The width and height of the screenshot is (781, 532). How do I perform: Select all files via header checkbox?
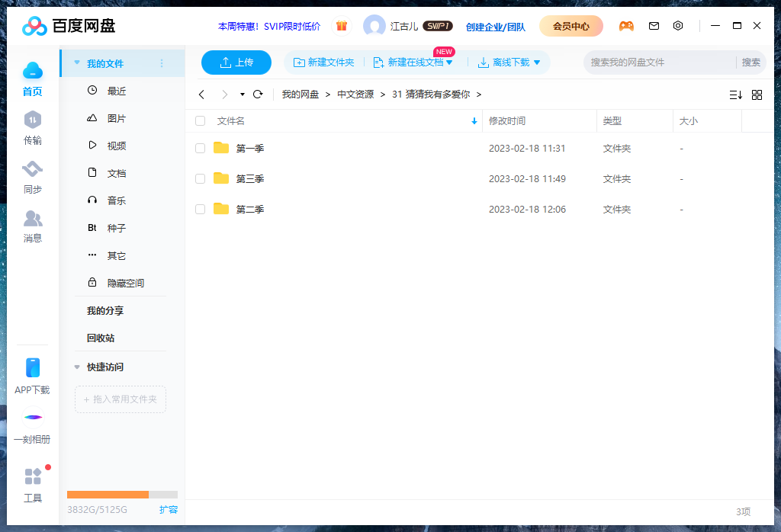click(x=200, y=120)
